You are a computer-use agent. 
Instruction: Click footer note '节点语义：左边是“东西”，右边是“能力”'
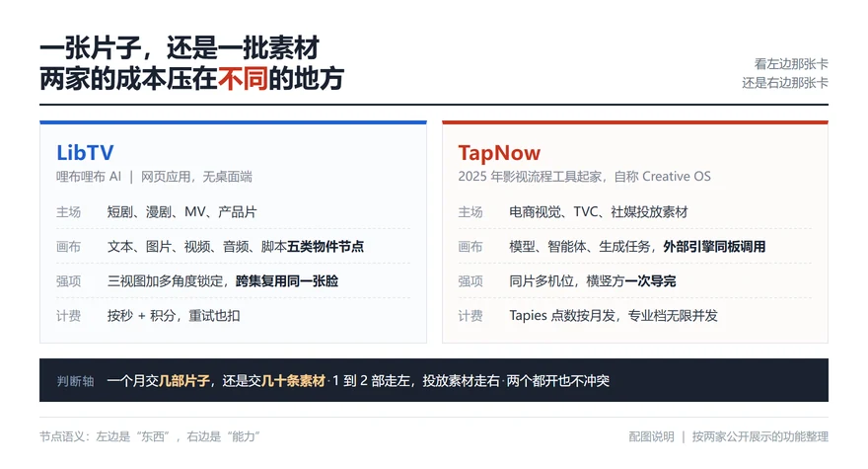(x=150, y=436)
